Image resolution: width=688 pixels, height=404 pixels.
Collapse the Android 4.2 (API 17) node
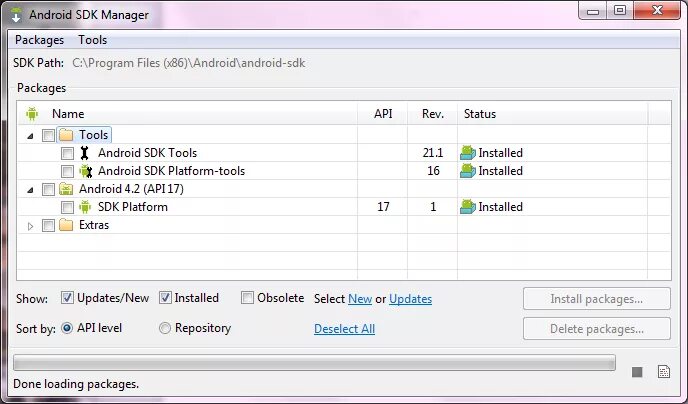30,190
